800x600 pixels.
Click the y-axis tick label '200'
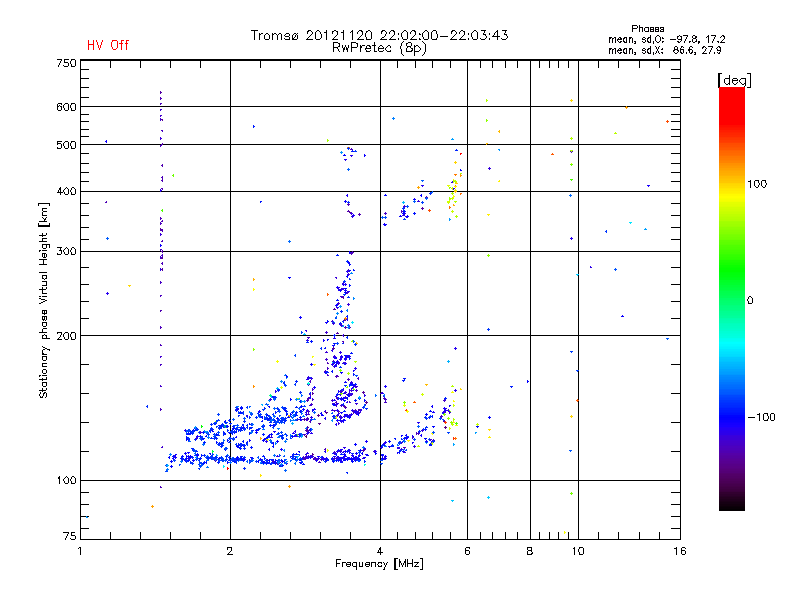click(x=66, y=336)
